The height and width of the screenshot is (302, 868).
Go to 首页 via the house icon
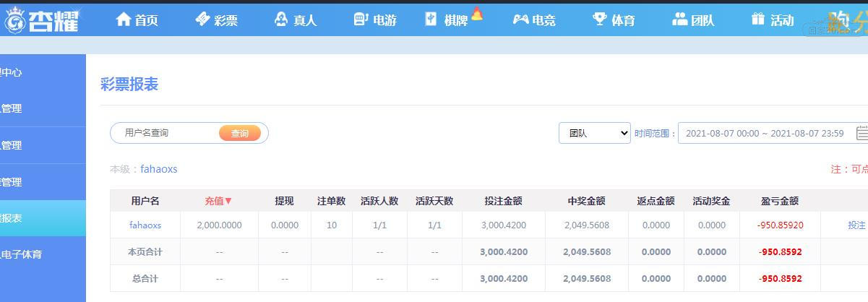click(124, 20)
